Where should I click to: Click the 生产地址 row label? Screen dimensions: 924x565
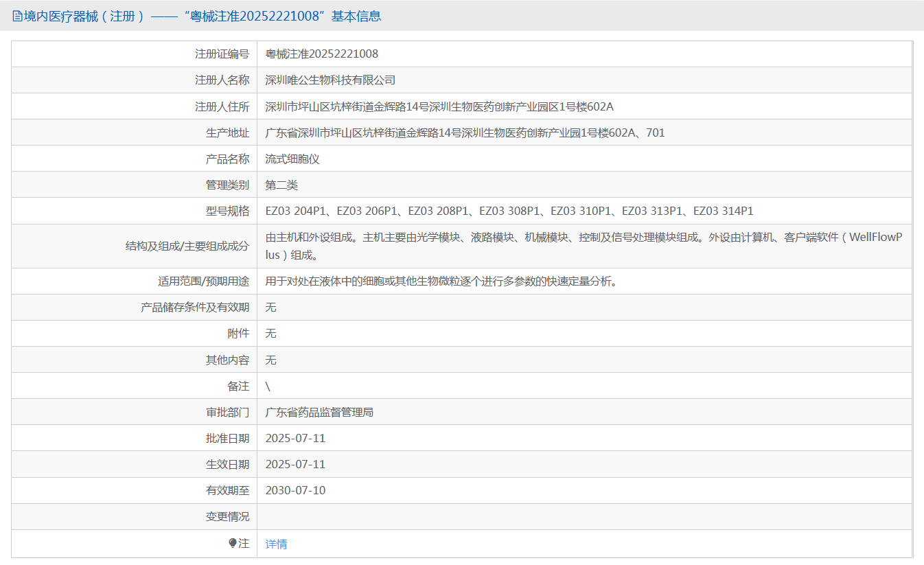coord(227,132)
